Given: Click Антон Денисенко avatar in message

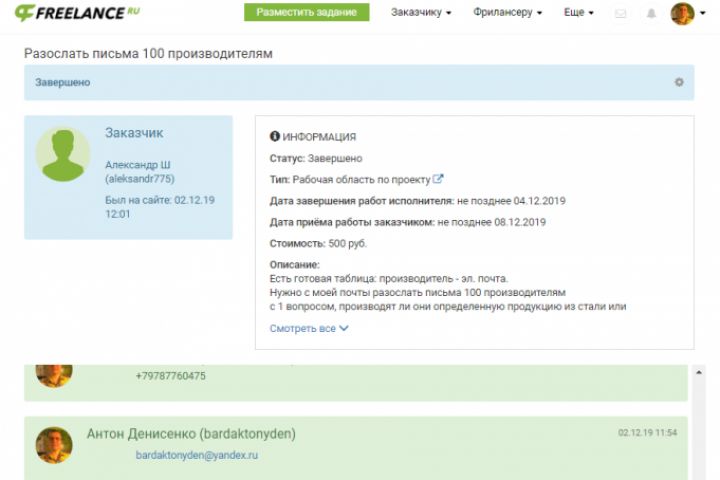Looking at the screenshot, I should coord(54,445).
